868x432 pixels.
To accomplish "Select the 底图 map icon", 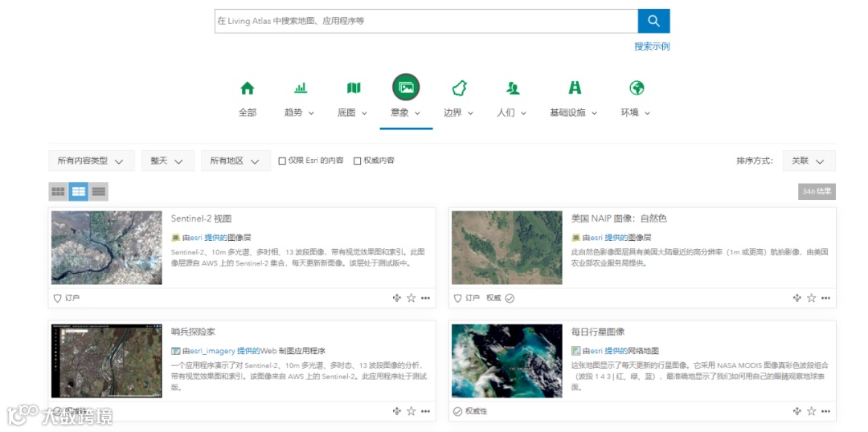I will coord(354,88).
